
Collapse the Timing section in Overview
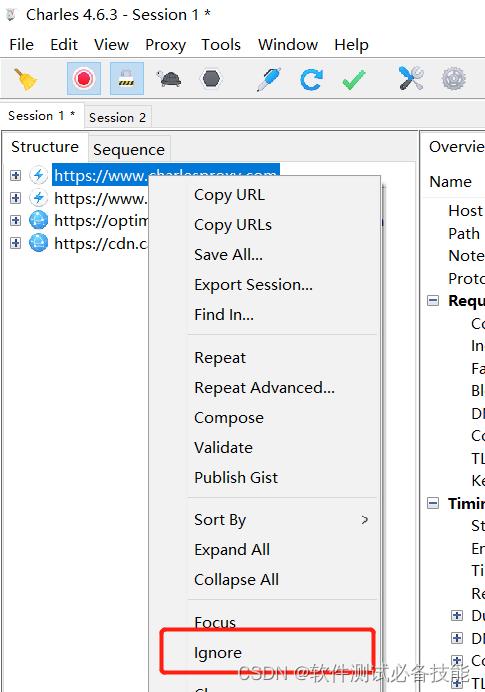[433, 503]
